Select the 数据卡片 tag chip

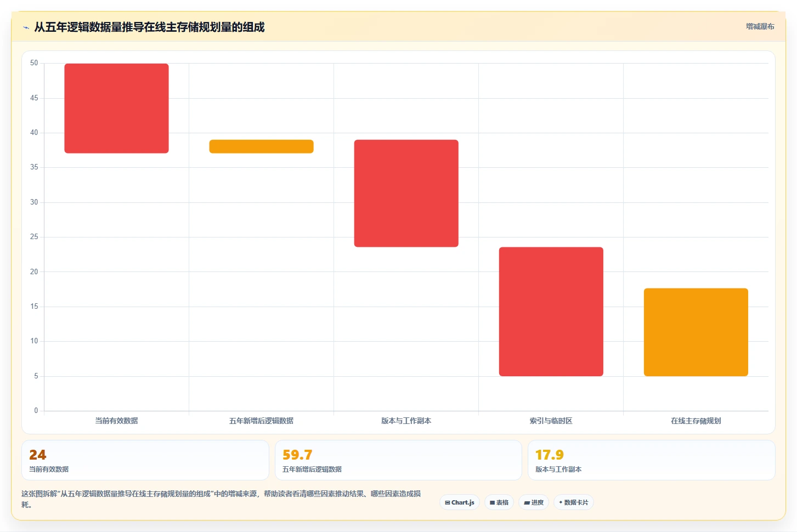[574, 502]
